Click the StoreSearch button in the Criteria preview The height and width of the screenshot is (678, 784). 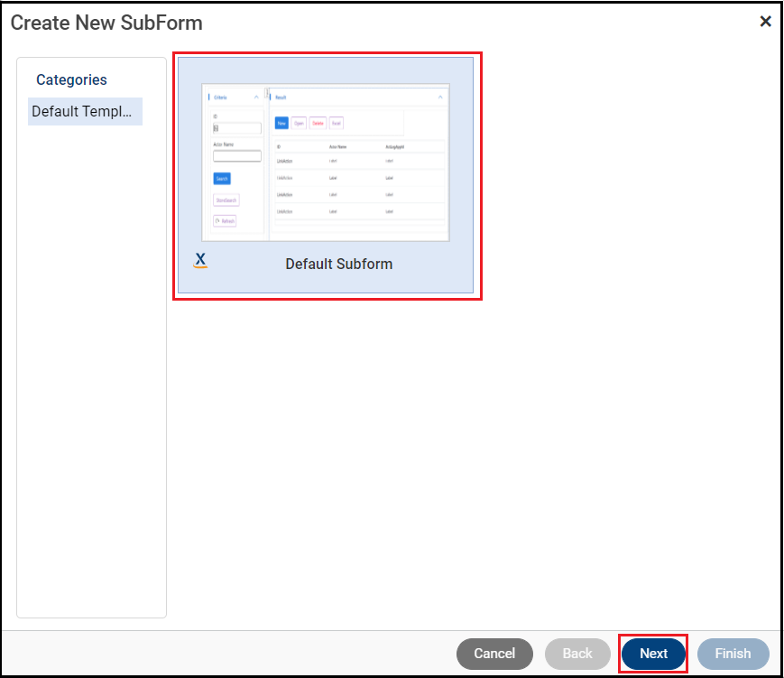(226, 199)
